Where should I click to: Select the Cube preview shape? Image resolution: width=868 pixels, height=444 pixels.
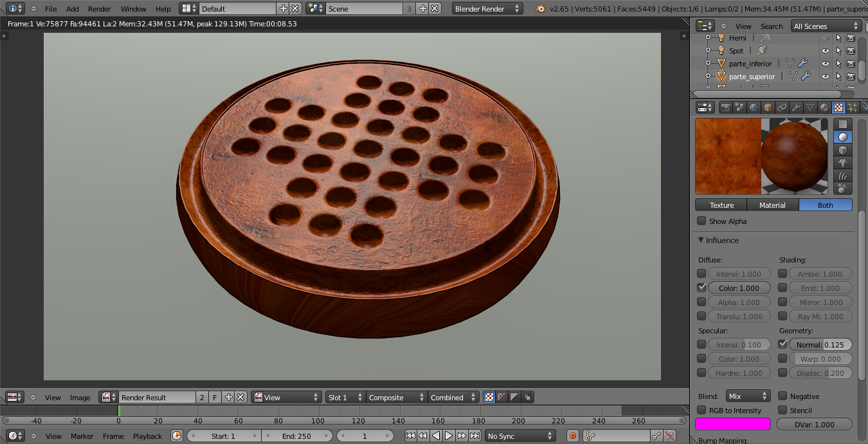842,150
